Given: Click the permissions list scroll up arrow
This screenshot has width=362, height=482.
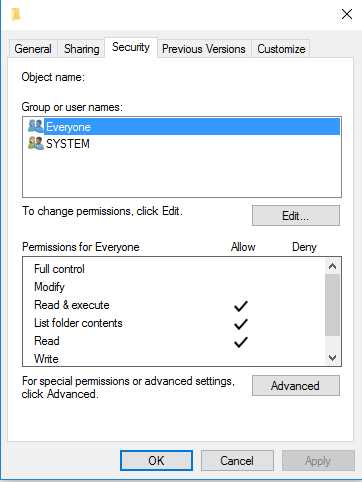Looking at the screenshot, I should (332, 266).
